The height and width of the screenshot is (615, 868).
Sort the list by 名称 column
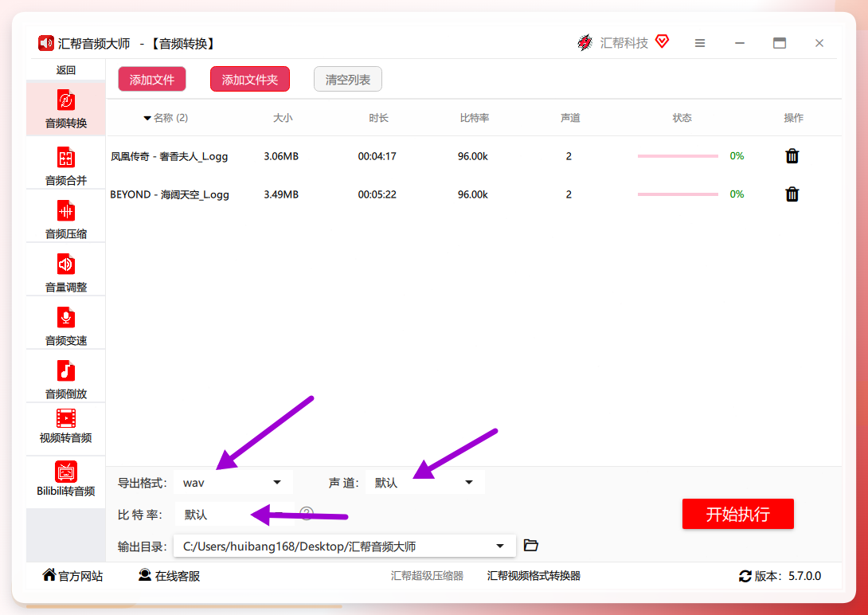(166, 118)
